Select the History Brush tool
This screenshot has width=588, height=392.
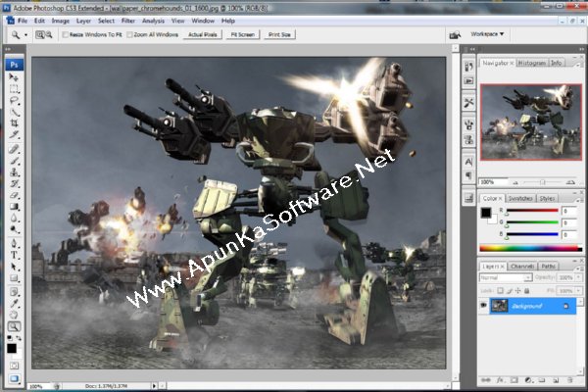click(x=14, y=184)
